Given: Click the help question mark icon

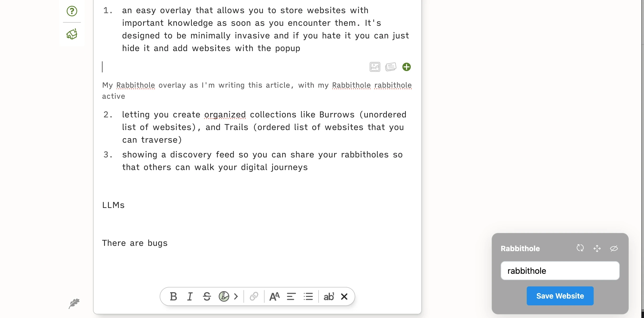Looking at the screenshot, I should pos(72,11).
